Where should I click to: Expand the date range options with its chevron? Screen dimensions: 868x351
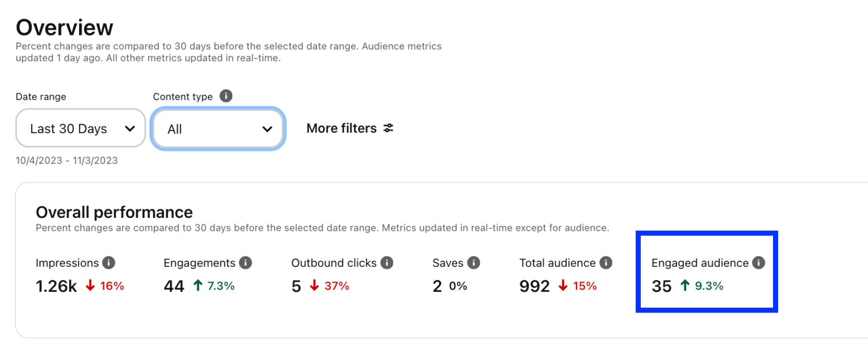click(131, 128)
